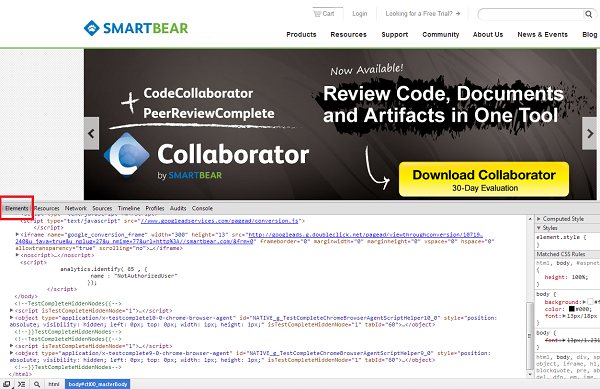Select the closing </html> tag line

(x=20, y=374)
